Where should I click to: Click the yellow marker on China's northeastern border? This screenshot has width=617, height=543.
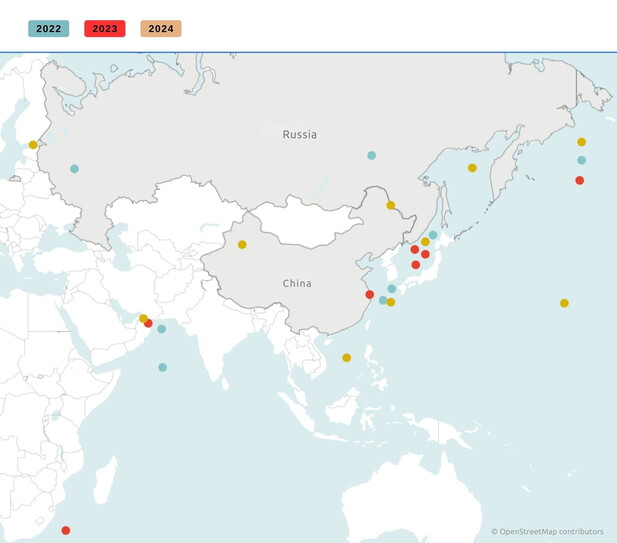[390, 205]
